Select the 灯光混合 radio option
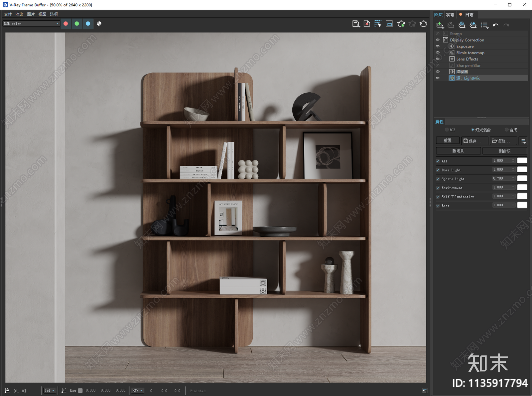Viewport: 532px width, 396px height. [472, 130]
